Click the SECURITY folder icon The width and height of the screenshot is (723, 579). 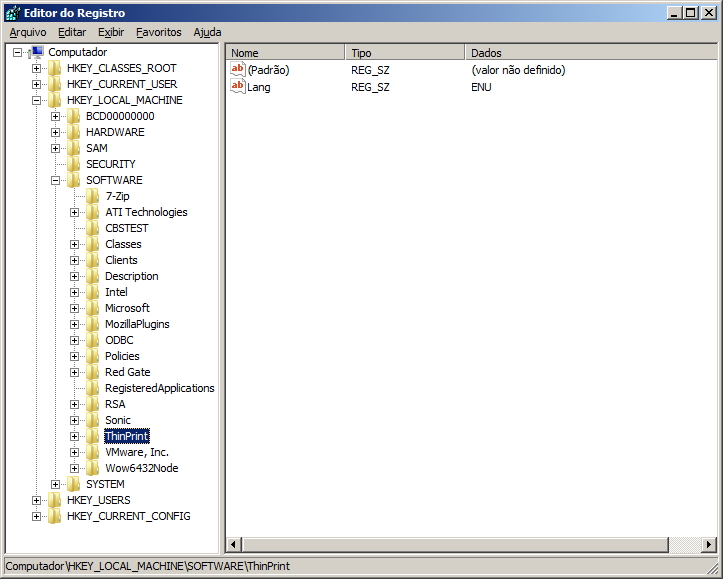point(73,164)
